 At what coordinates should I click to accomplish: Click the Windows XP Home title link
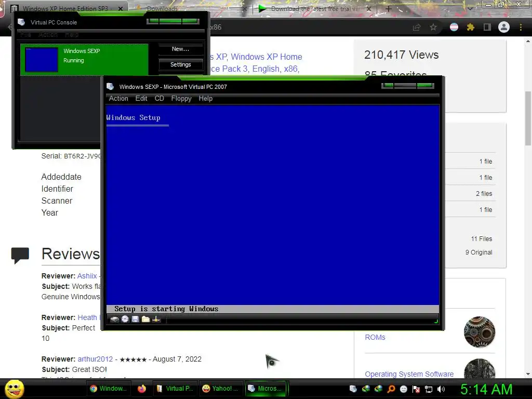coord(267,57)
